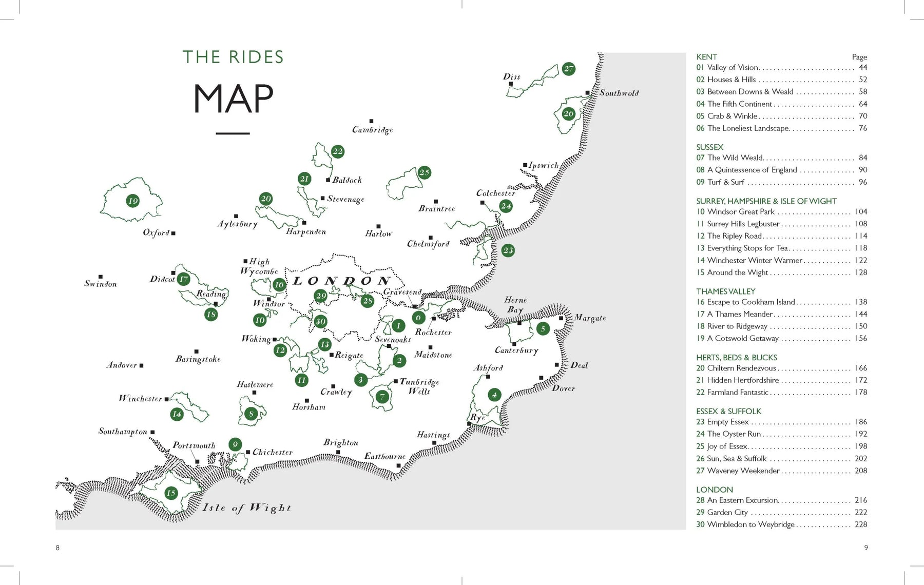This screenshot has width=924, height=585.
Task: Select 'Crab & Winkle' index entry
Action: click(782, 116)
